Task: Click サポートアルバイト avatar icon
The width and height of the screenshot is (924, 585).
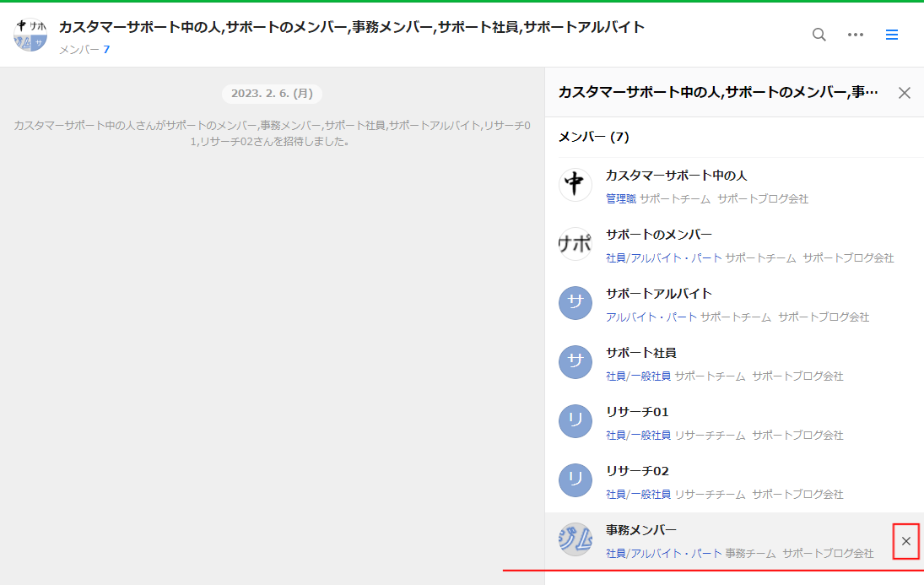Action: [575, 303]
